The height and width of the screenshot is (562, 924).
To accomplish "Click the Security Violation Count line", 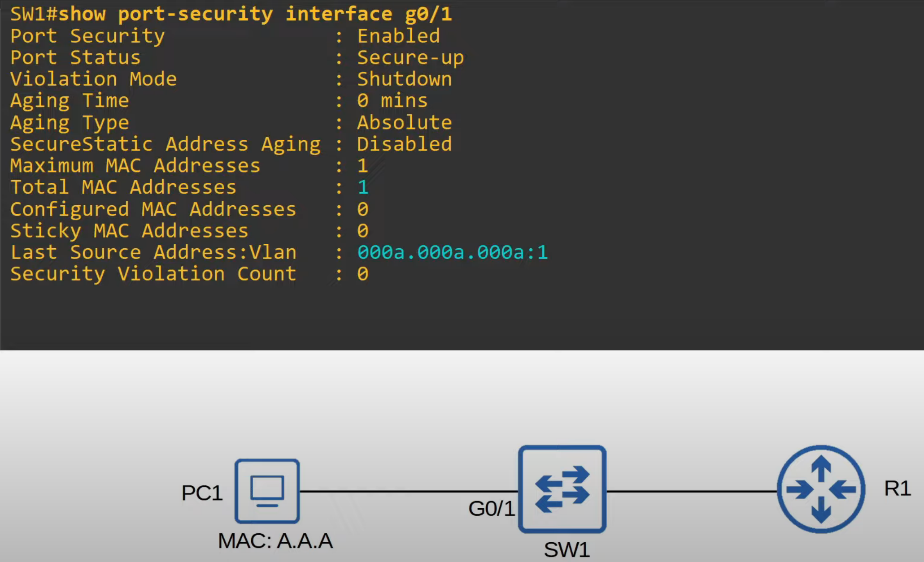I will (153, 274).
